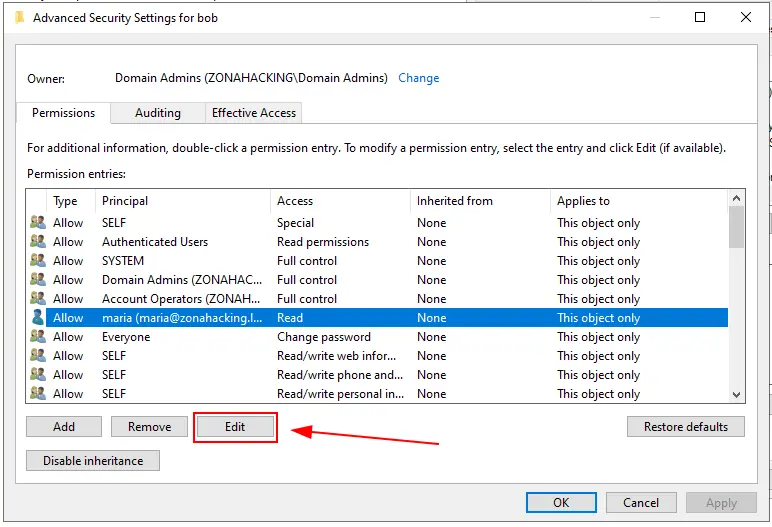The width and height of the screenshot is (772, 527).
Task: Switch to the Auditing tab
Action: (x=157, y=113)
